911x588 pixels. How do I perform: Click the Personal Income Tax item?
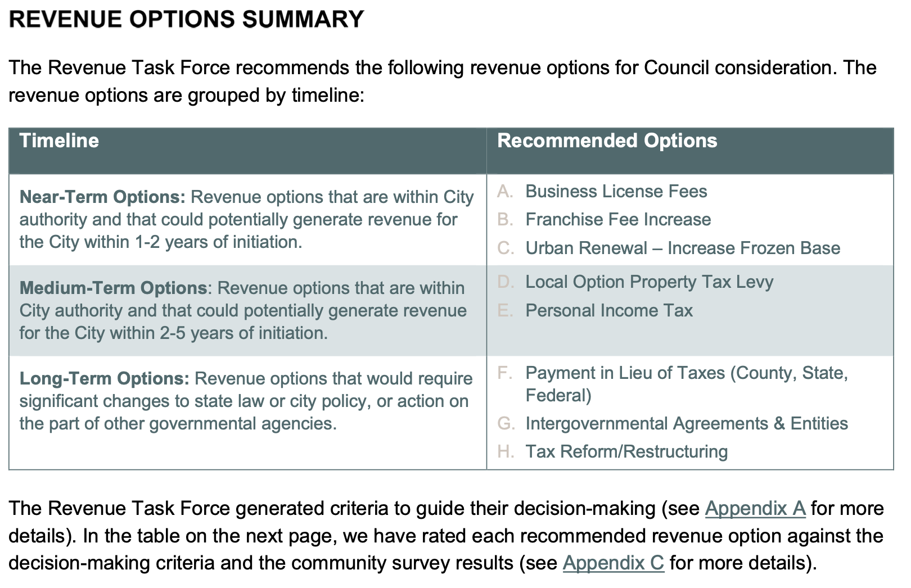coord(608,310)
